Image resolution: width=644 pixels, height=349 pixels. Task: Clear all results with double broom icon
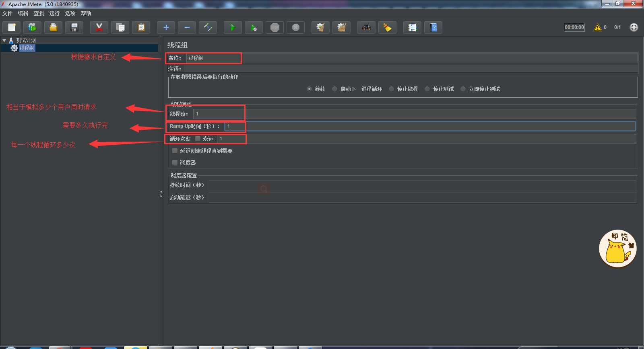(x=341, y=27)
